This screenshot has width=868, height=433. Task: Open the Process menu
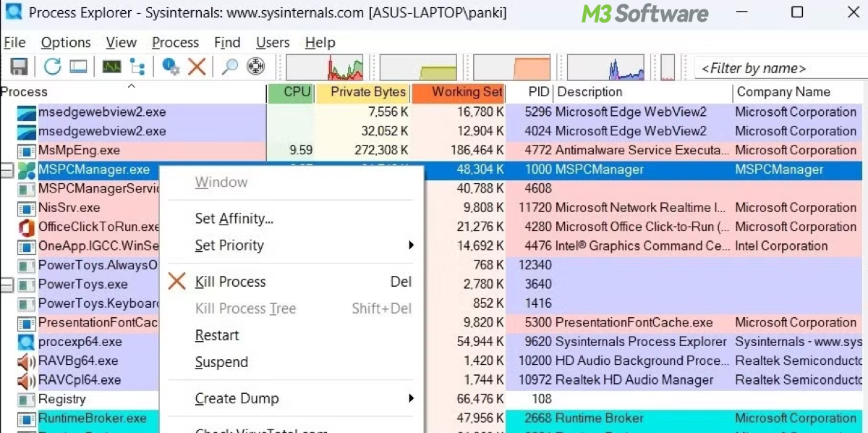175,43
